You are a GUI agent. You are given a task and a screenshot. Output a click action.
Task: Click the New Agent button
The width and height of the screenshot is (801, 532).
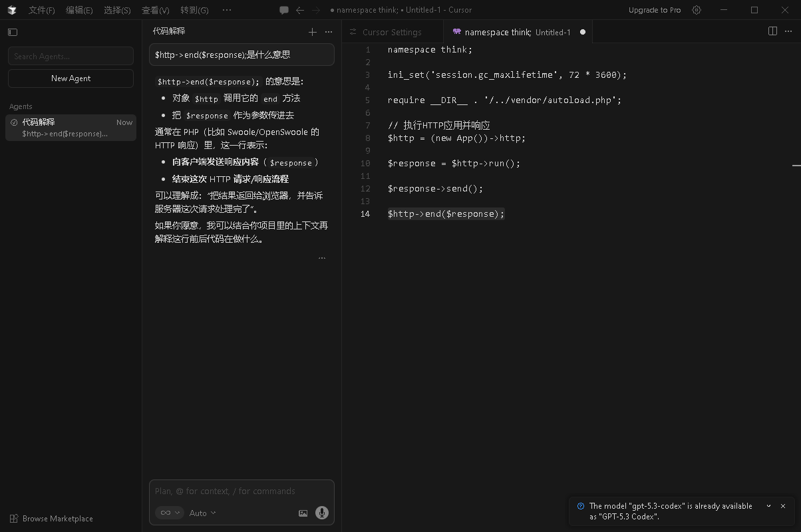[71, 78]
